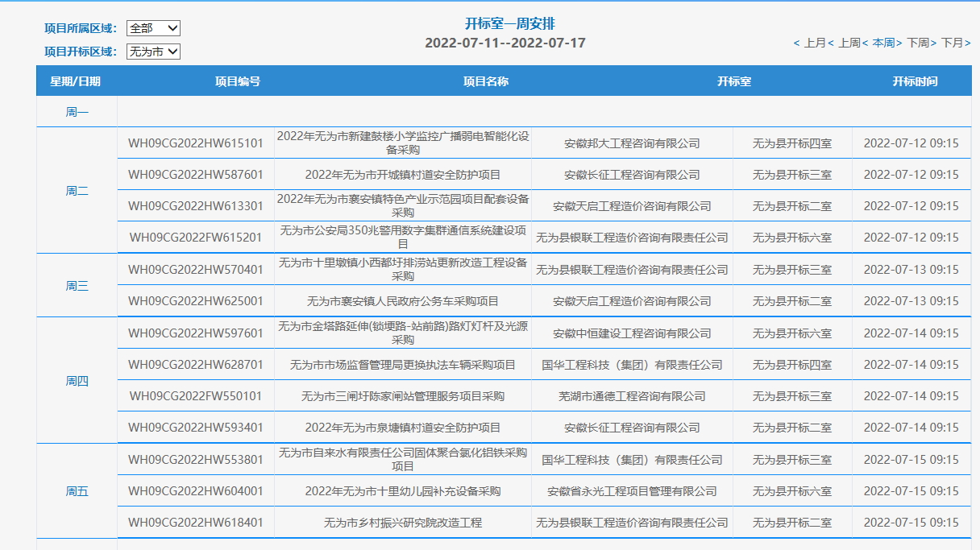Click the 开标时间 column header

(915, 81)
